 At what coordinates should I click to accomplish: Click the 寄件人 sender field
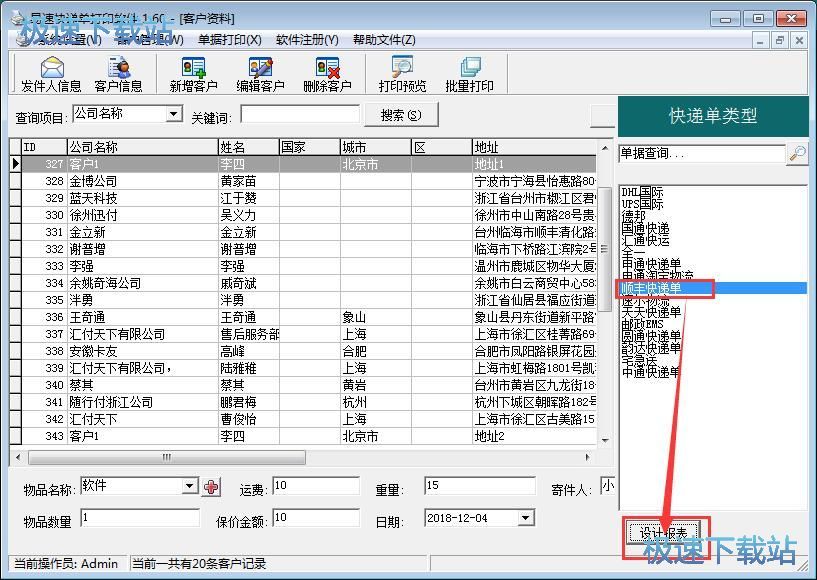point(608,486)
